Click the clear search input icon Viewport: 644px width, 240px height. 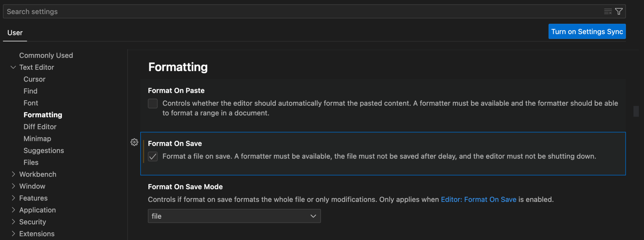click(x=608, y=12)
